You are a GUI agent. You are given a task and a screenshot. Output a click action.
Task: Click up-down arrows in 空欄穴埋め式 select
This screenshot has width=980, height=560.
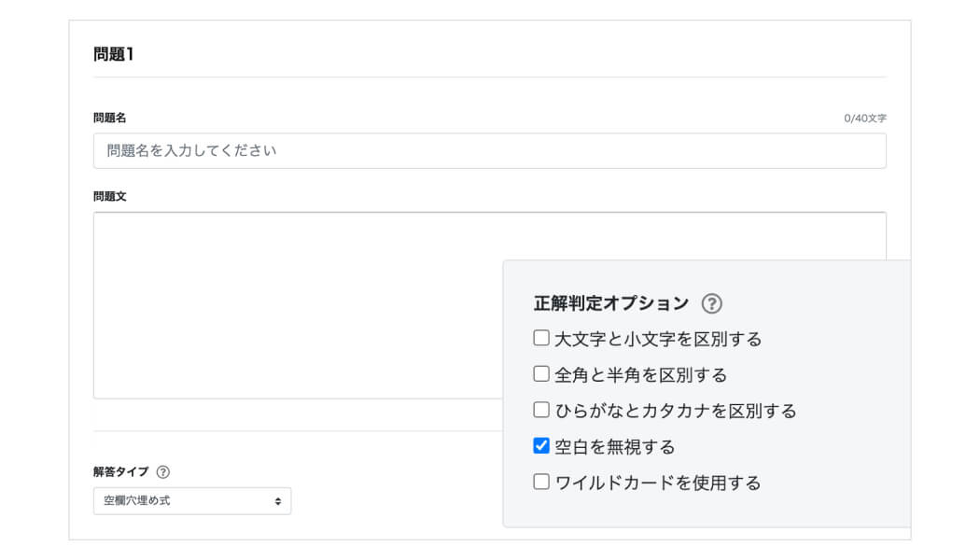[278, 501]
